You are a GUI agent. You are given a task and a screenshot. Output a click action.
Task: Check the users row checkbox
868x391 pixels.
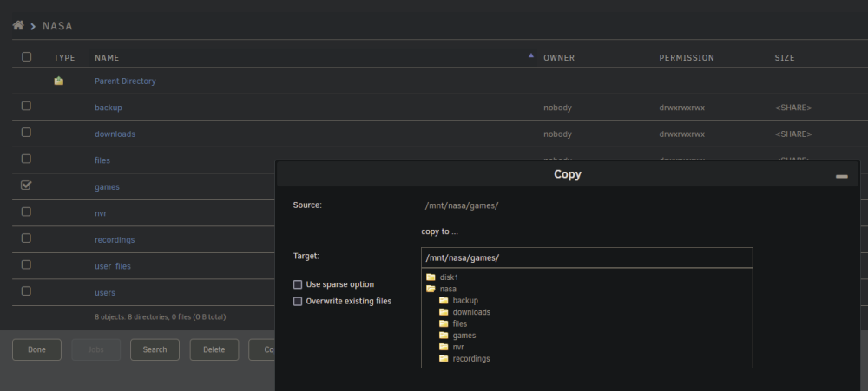pyautogui.click(x=26, y=291)
